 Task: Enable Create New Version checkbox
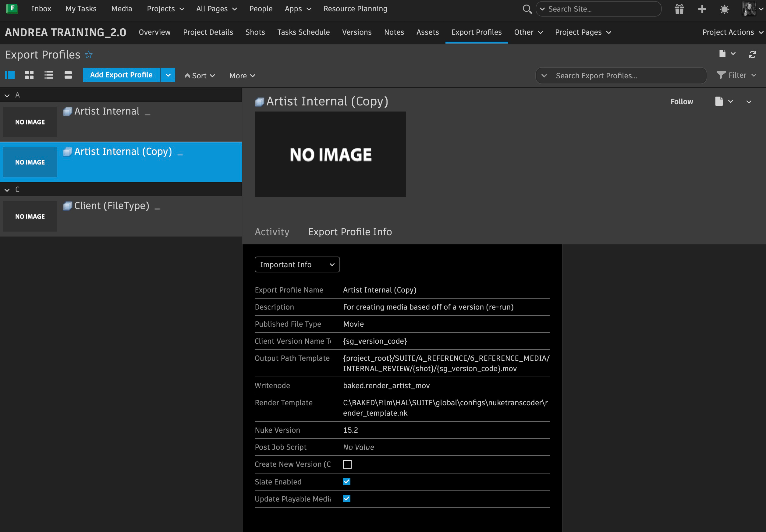point(347,464)
